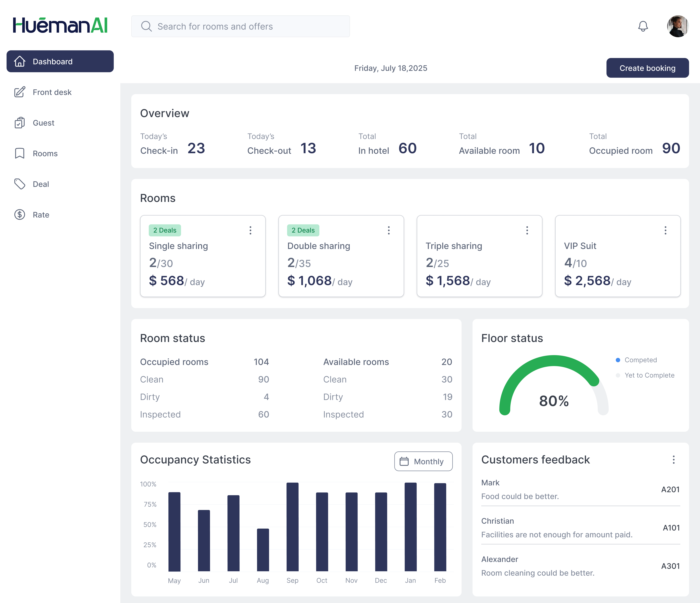The width and height of the screenshot is (700, 603).
Task: Click the 2 Deals badge on Single sharing
Action: coord(165,230)
